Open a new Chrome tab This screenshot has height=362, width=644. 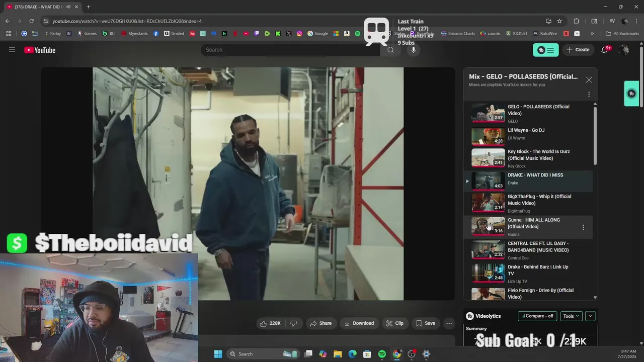tap(89, 7)
